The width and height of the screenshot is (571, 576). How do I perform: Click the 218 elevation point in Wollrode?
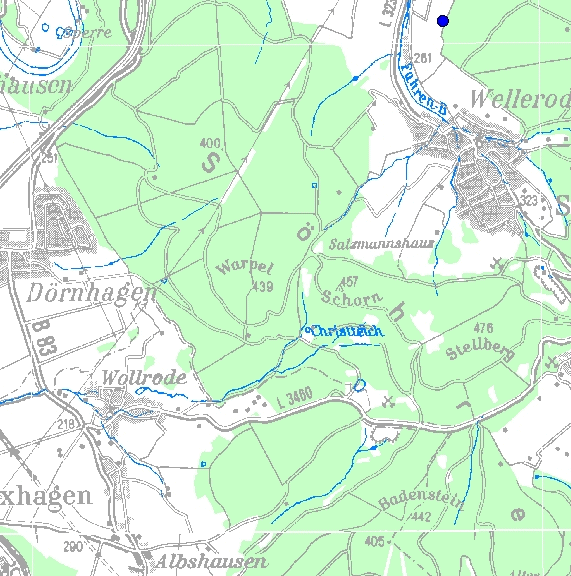[66, 424]
